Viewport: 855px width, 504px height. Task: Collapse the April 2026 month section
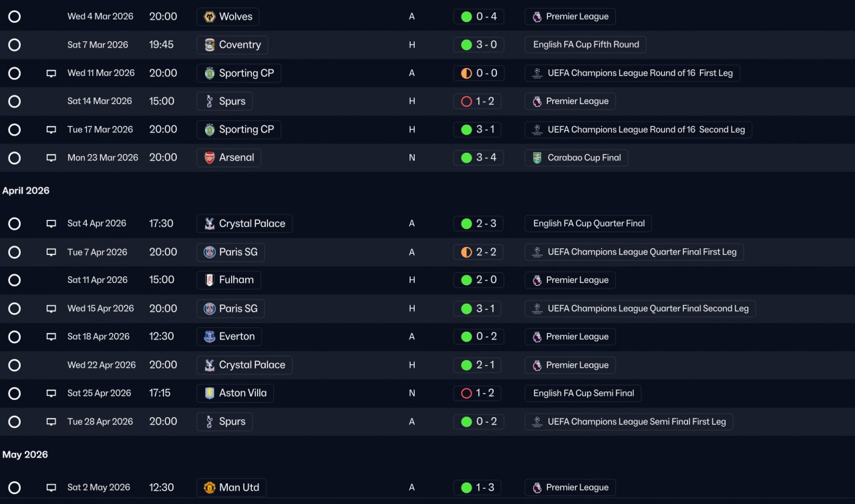[26, 191]
